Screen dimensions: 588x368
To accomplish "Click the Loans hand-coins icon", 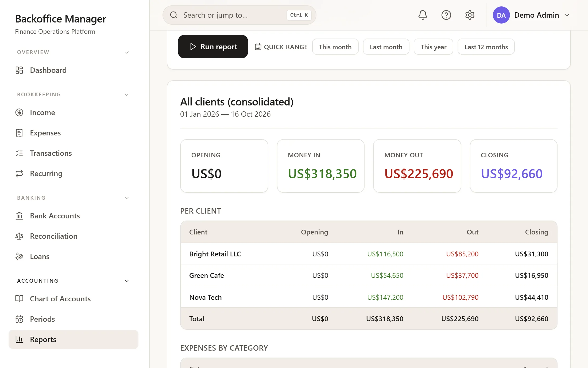I will [19, 256].
